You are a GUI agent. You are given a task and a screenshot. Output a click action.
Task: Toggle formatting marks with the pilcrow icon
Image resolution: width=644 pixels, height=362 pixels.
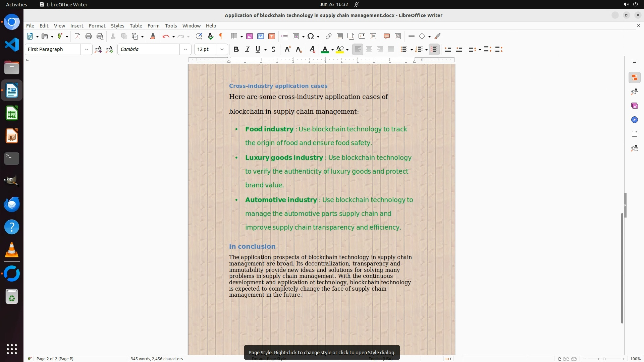(x=221, y=37)
